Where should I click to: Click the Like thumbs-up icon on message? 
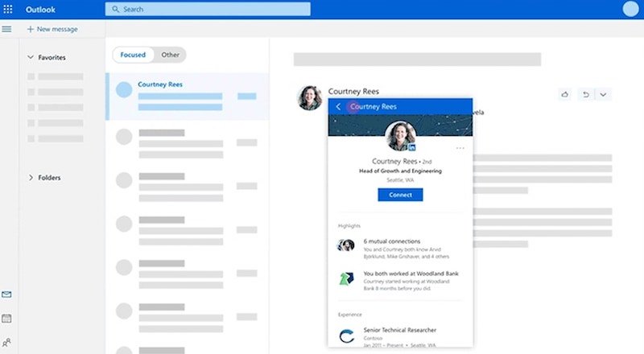(565, 94)
